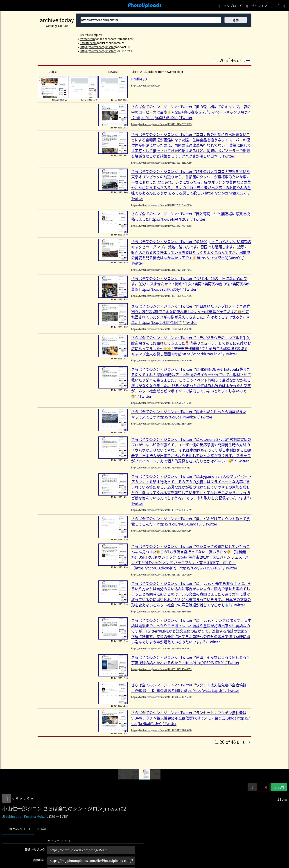The width and height of the screenshot is (289, 868).
Task: Open the 18 Jan 2023 14:42 snapshot thumbnail
Action: tap(113, 115)
